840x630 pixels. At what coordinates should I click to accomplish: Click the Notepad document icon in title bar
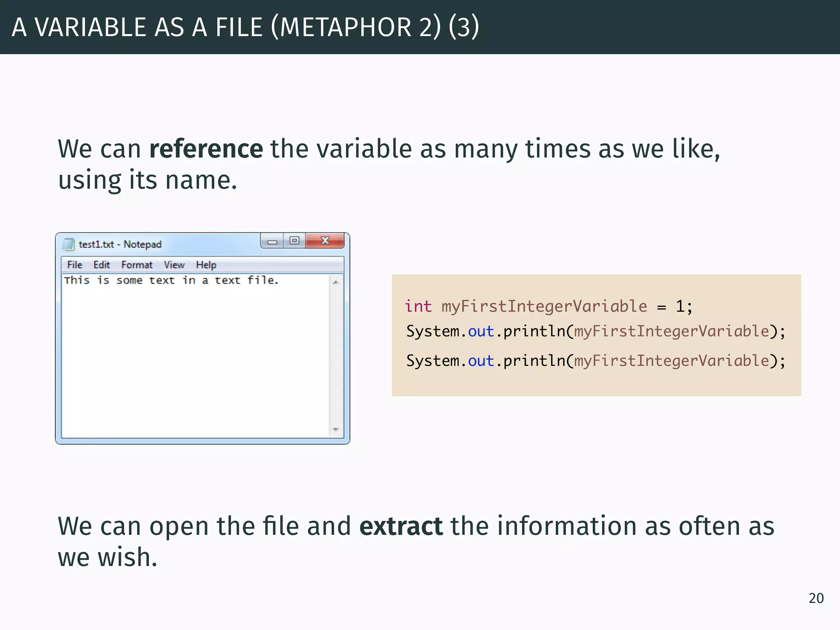pos(68,244)
